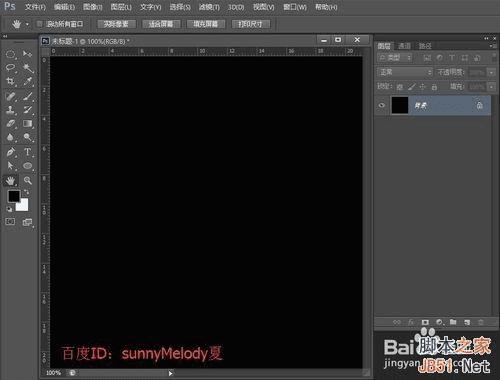Open Layers panel flyout menu
Screen dimensions: 500x380
[492, 46]
